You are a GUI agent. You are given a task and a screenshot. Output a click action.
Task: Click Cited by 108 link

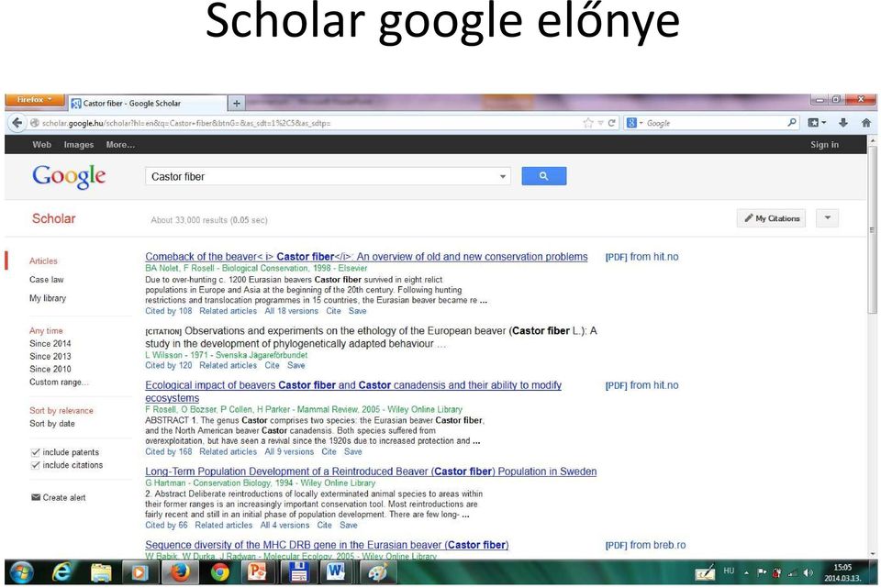[169, 311]
